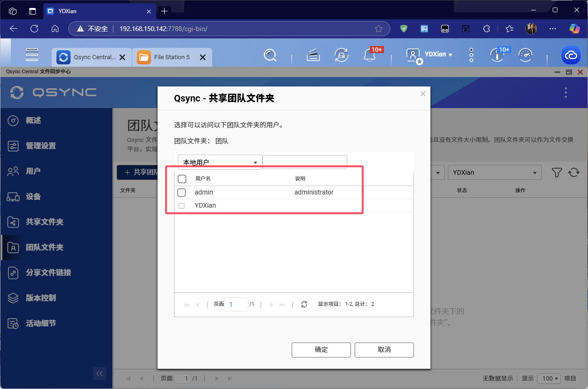Screen dimensions: 588x389
Task: Open the YDXian filter dropdown
Action: [x=495, y=172]
